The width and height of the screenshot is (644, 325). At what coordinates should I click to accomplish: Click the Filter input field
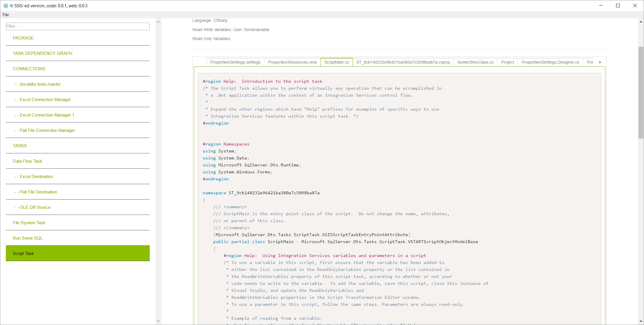click(x=78, y=26)
